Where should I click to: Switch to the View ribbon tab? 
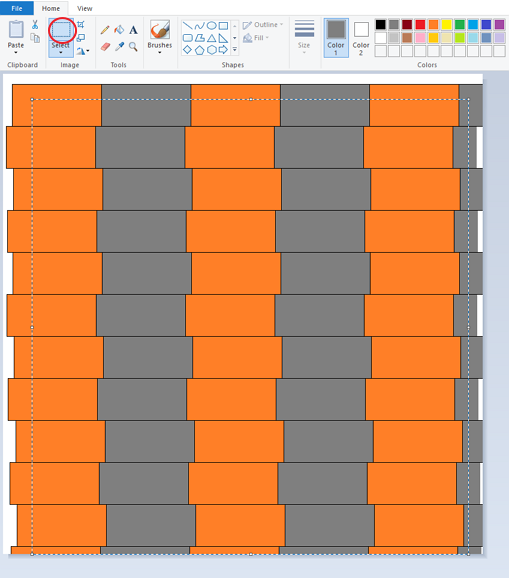point(84,8)
